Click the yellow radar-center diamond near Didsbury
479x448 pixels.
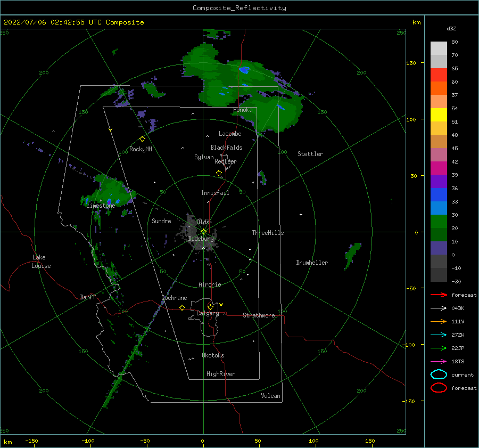pyautogui.click(x=203, y=232)
